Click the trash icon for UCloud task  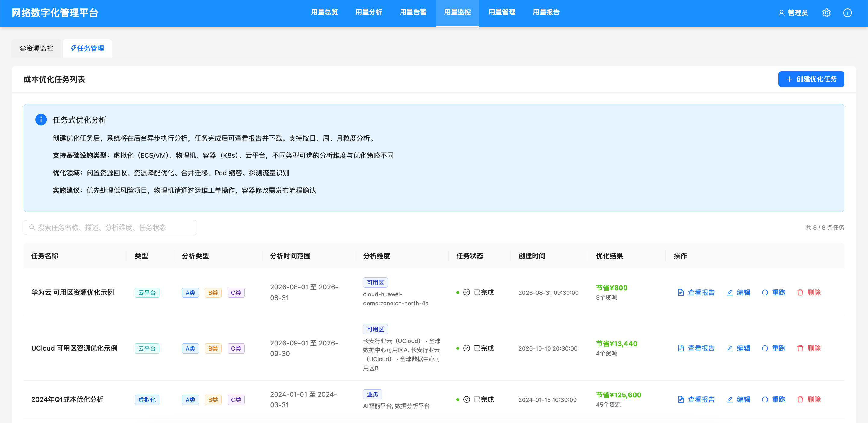pos(800,348)
